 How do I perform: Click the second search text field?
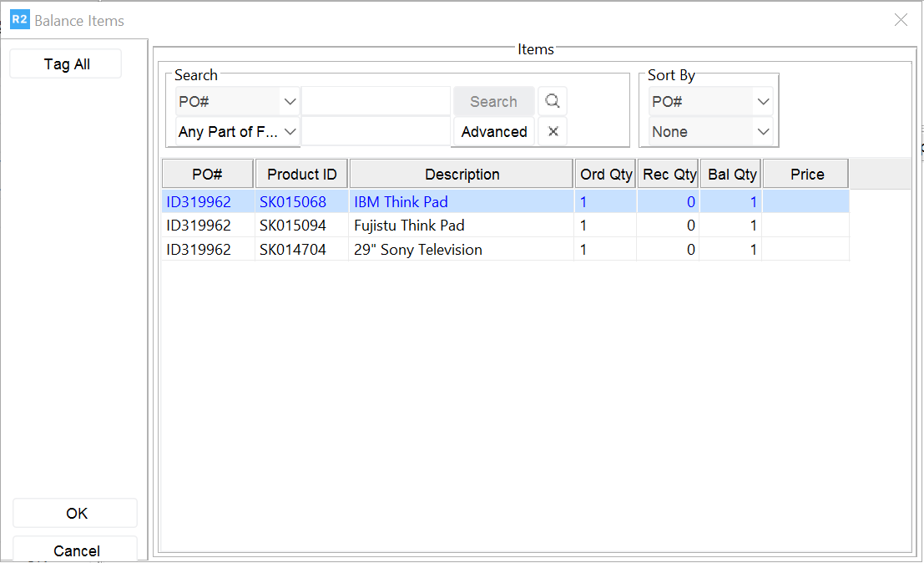coord(376,131)
